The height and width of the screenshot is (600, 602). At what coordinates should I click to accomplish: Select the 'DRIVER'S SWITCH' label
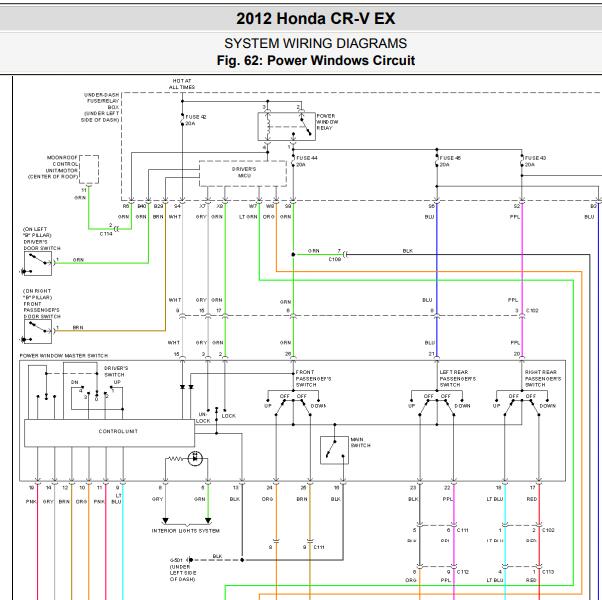(116, 371)
